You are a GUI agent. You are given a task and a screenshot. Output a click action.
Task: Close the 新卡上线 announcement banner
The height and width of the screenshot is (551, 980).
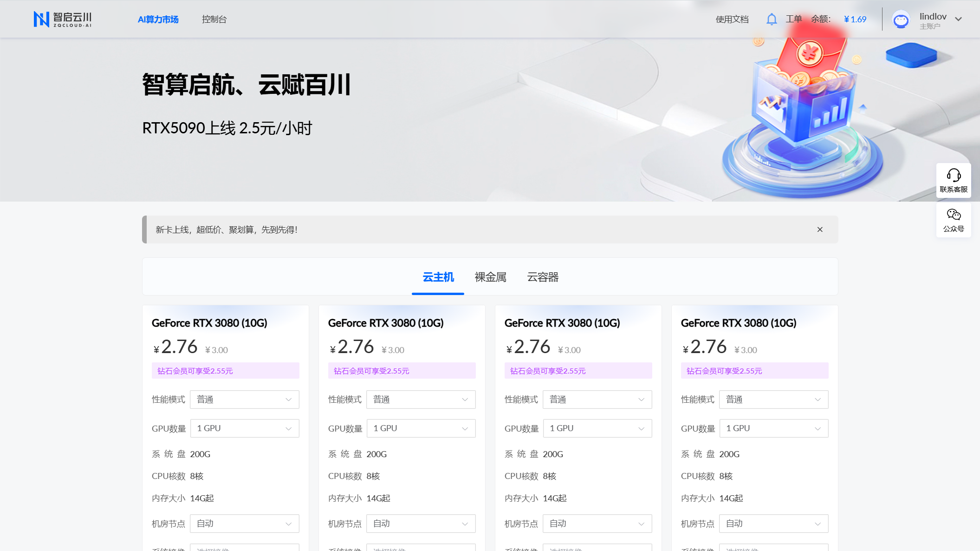[x=820, y=230]
